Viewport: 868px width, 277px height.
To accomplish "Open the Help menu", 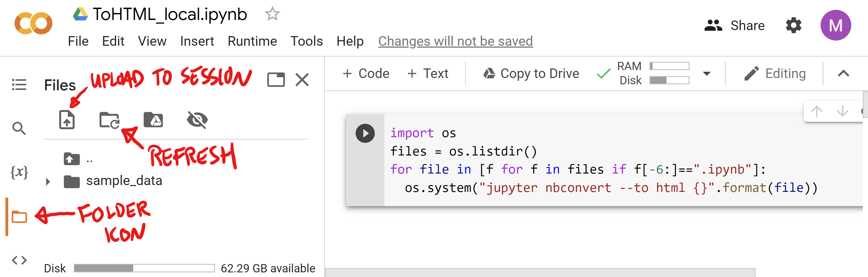I will pos(350,41).
